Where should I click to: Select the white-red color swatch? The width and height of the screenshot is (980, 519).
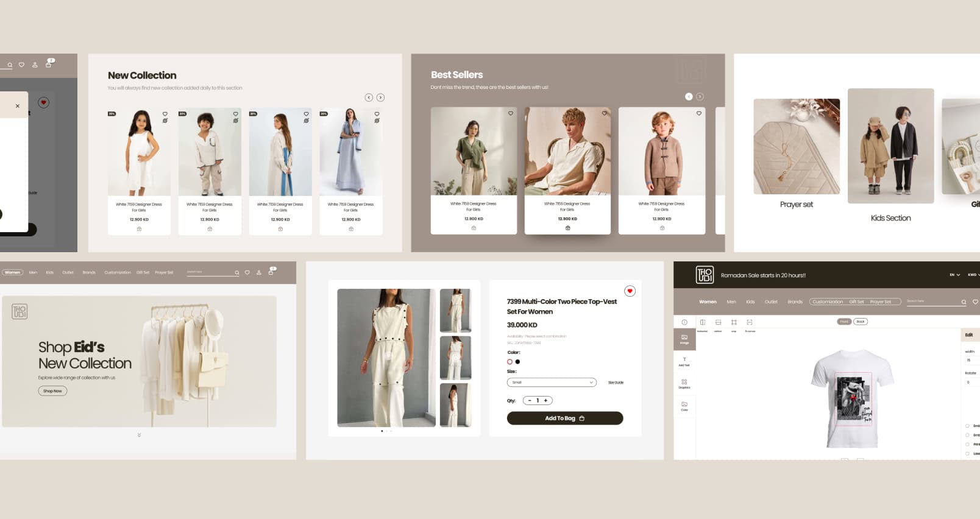(510, 362)
